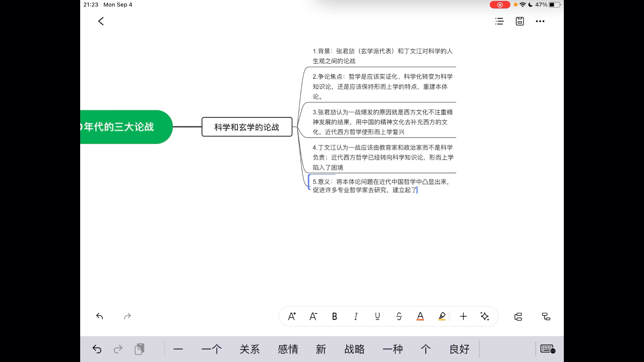Open the sparkle AI assistant icon
This screenshot has width=644, height=362.
485,316
